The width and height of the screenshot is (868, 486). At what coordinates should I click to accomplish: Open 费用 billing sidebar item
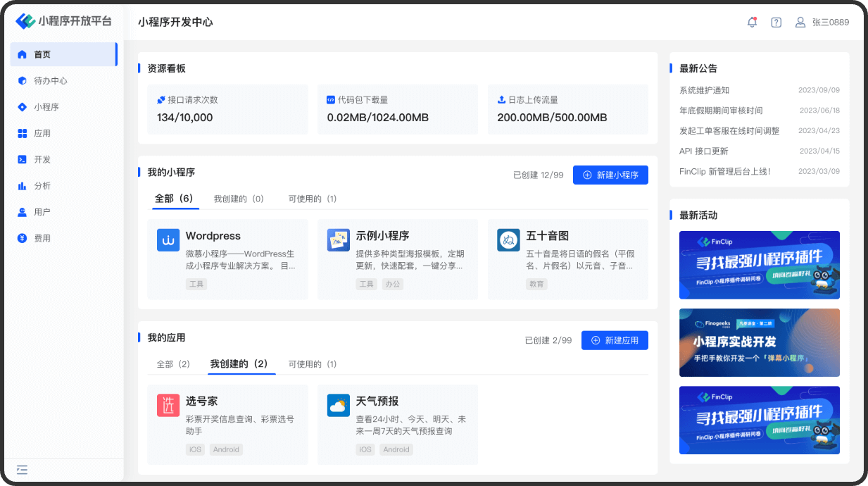point(42,238)
